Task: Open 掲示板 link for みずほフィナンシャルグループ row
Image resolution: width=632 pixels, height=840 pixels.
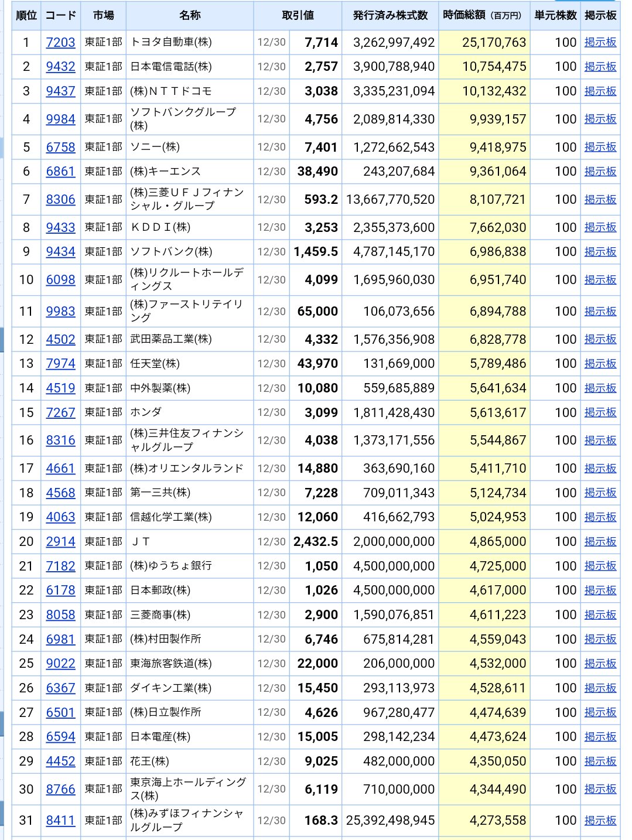Action: click(x=600, y=821)
